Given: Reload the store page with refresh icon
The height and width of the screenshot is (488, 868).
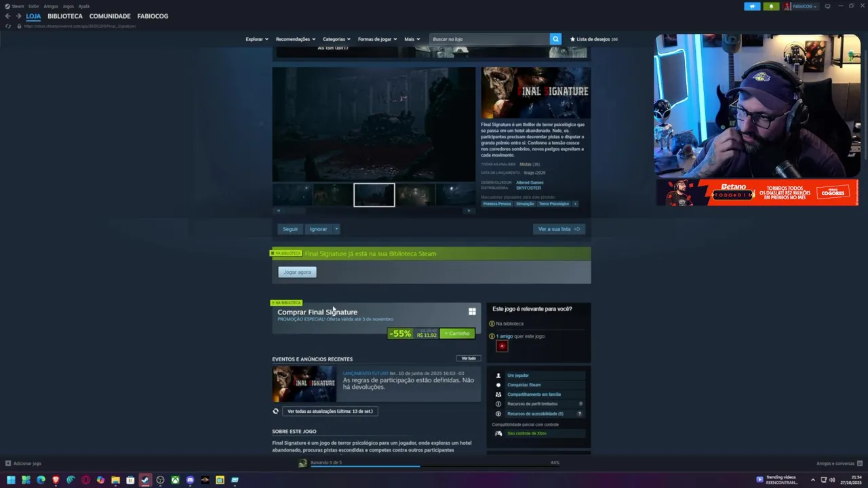Looking at the screenshot, I should [8, 26].
